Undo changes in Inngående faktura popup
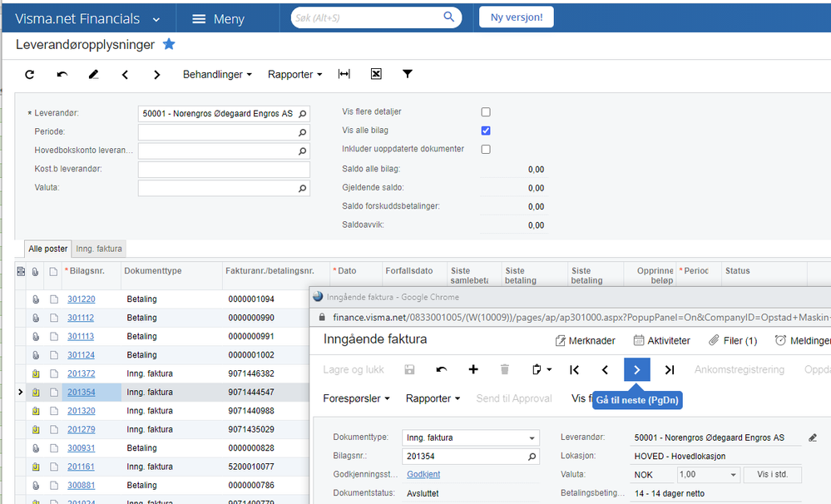 click(x=442, y=369)
